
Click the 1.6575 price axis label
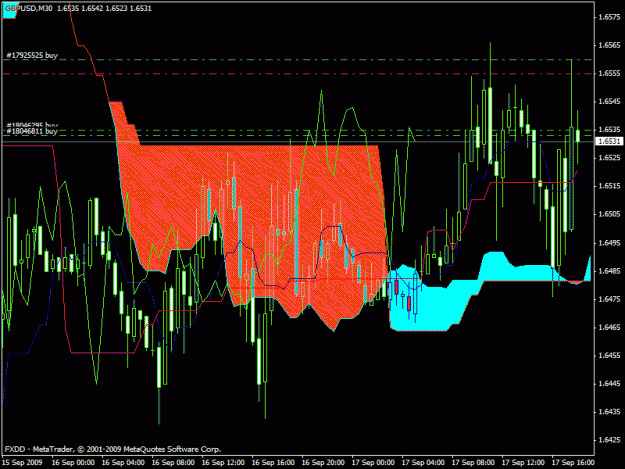click(x=609, y=17)
